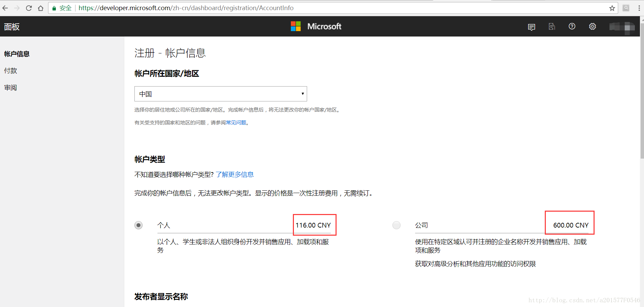Open 帐户信息 in the left sidebar

point(17,54)
